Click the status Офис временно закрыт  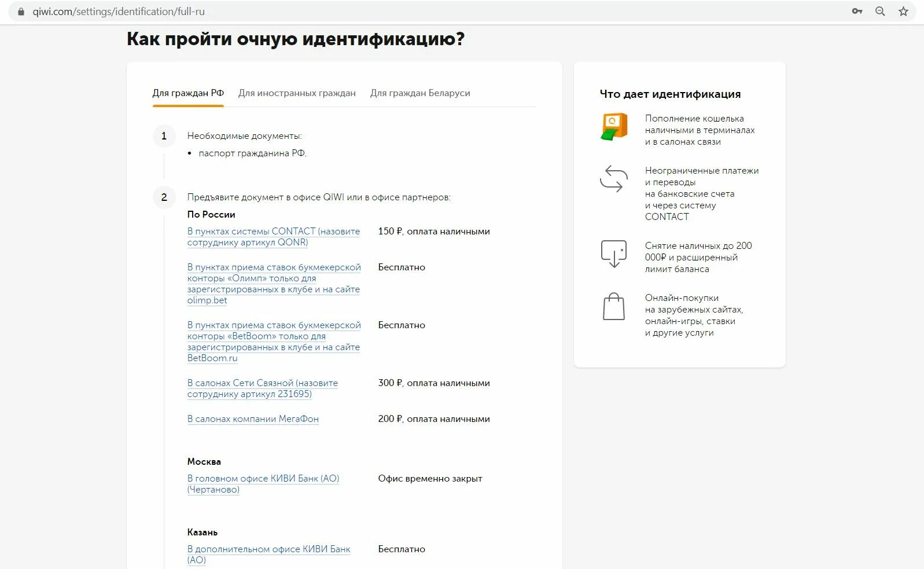pos(430,479)
